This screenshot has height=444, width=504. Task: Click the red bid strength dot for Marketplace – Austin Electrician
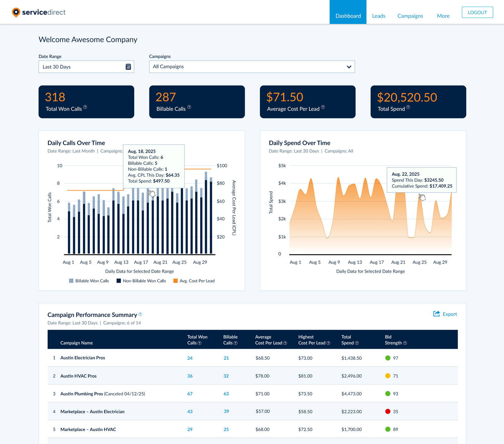click(x=388, y=412)
